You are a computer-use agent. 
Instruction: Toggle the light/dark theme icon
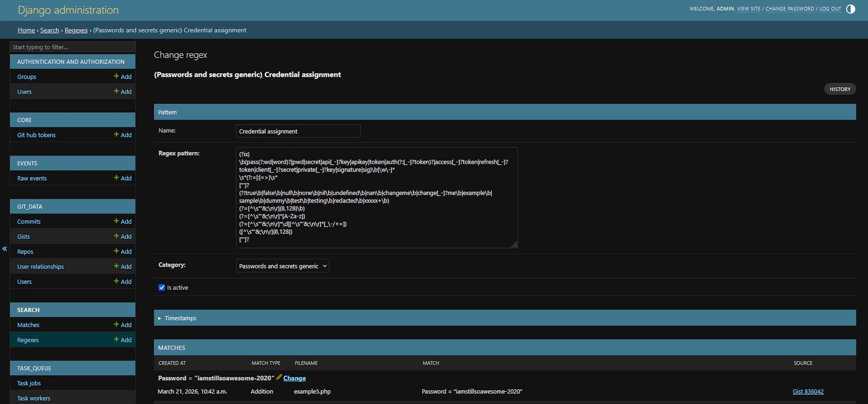(850, 9)
